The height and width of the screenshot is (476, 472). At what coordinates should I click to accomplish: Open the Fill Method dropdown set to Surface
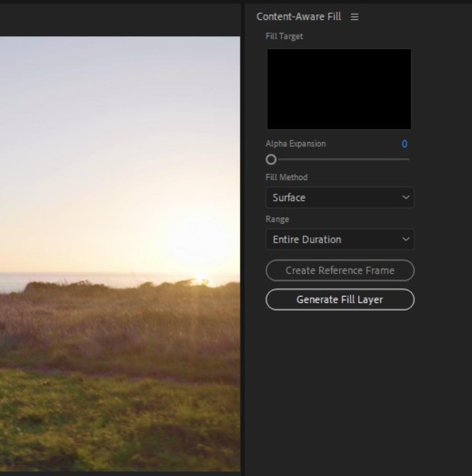(340, 198)
